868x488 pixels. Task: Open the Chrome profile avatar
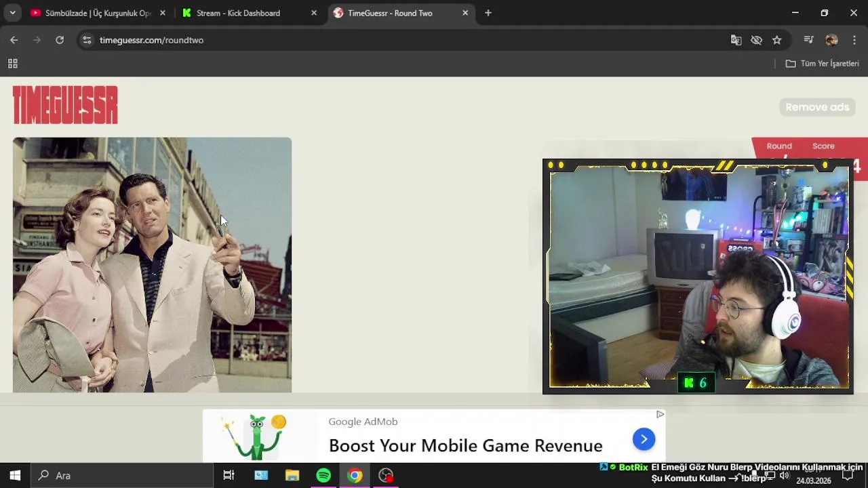(x=831, y=40)
